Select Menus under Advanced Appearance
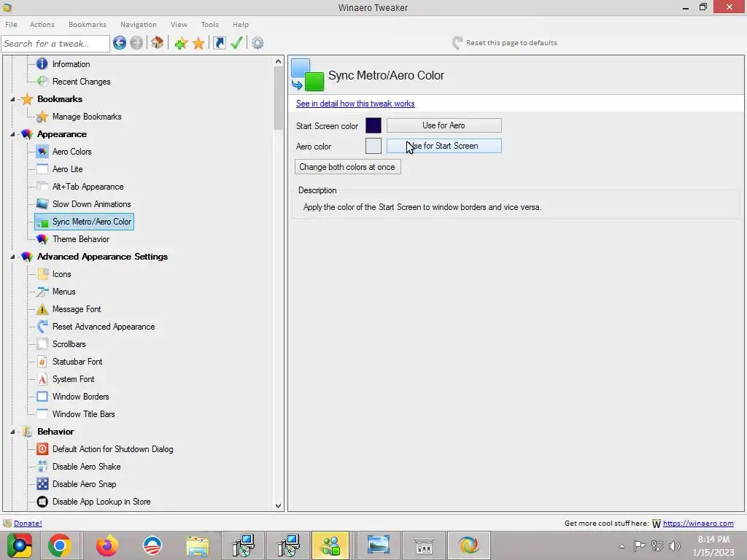Screen dimensions: 747x560 64,292
